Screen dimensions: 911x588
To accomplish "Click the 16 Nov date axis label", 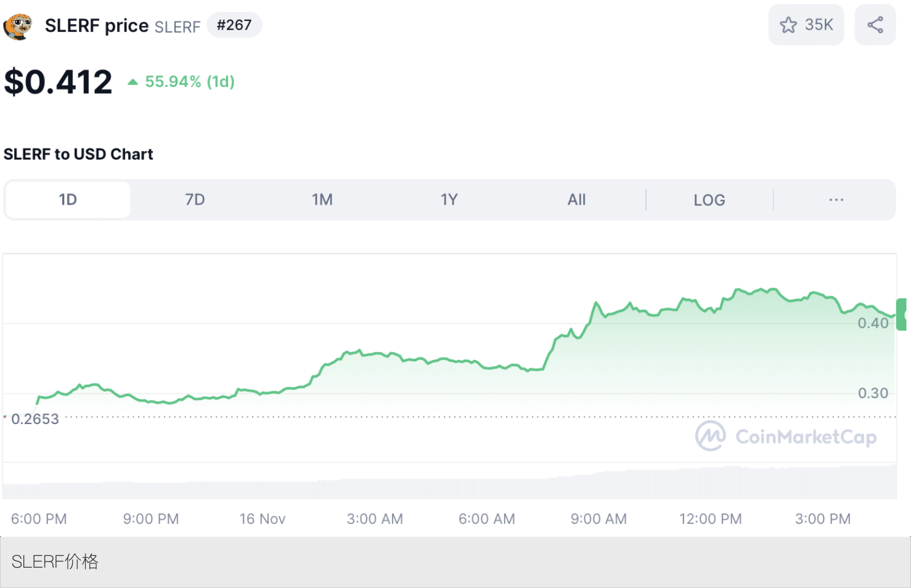I will (x=263, y=519).
